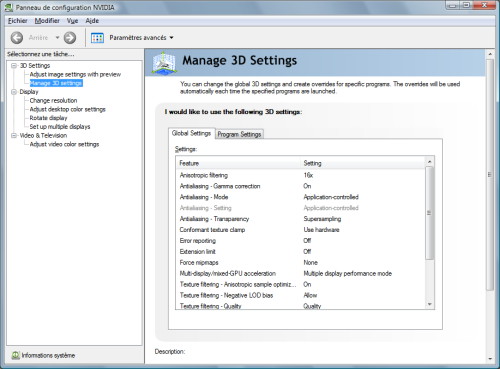500x369 pixels.
Task: Click main pane scrollbar up arrow
Action: pyautogui.click(x=490, y=54)
